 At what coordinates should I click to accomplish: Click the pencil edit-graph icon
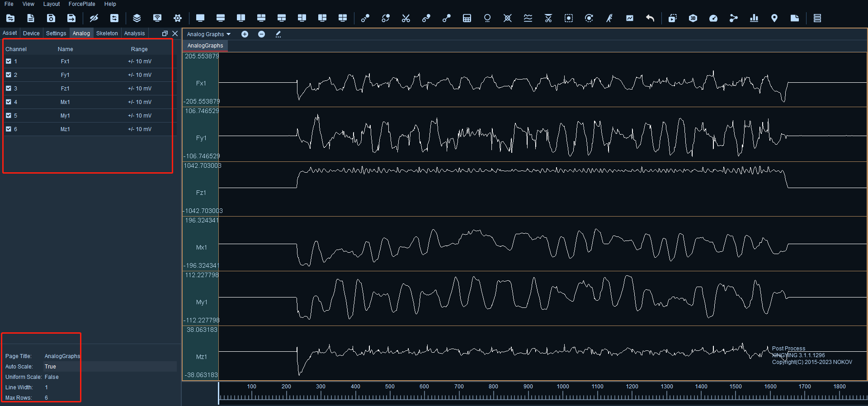click(278, 34)
